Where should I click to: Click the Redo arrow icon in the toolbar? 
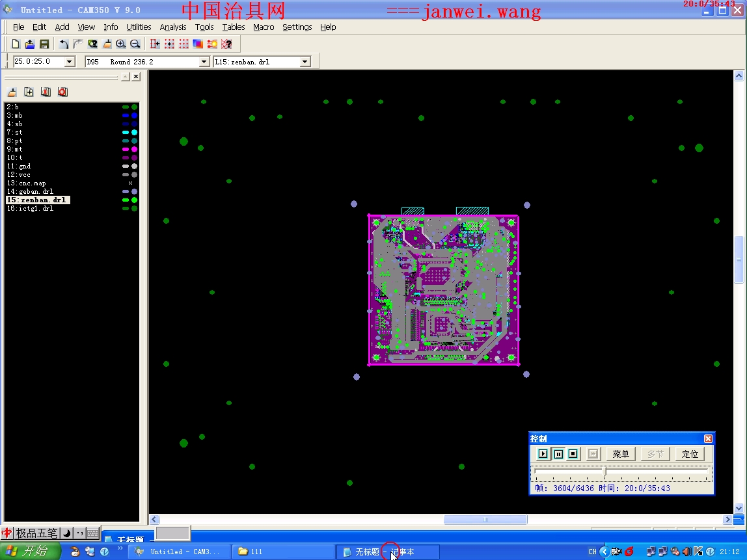point(77,44)
